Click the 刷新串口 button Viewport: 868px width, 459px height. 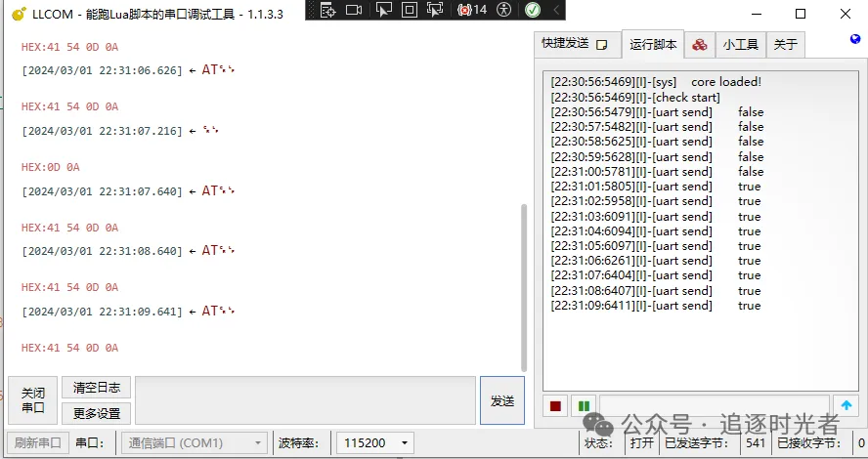(38, 443)
